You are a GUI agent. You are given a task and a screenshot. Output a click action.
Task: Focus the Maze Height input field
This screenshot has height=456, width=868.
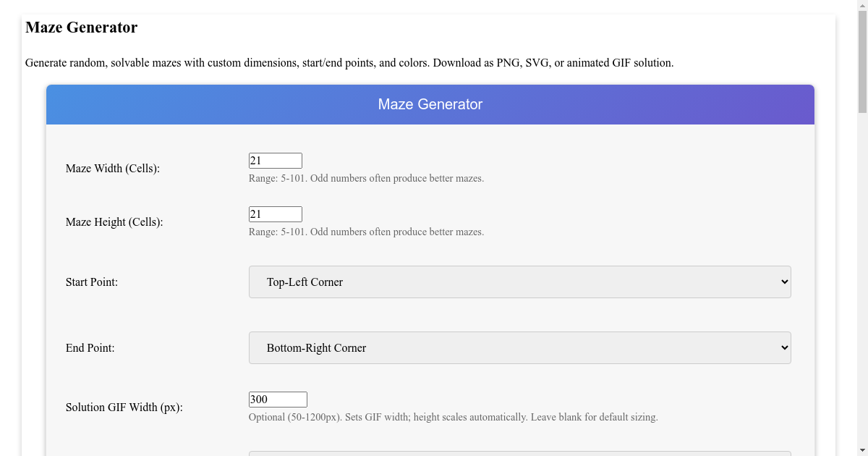click(x=275, y=214)
